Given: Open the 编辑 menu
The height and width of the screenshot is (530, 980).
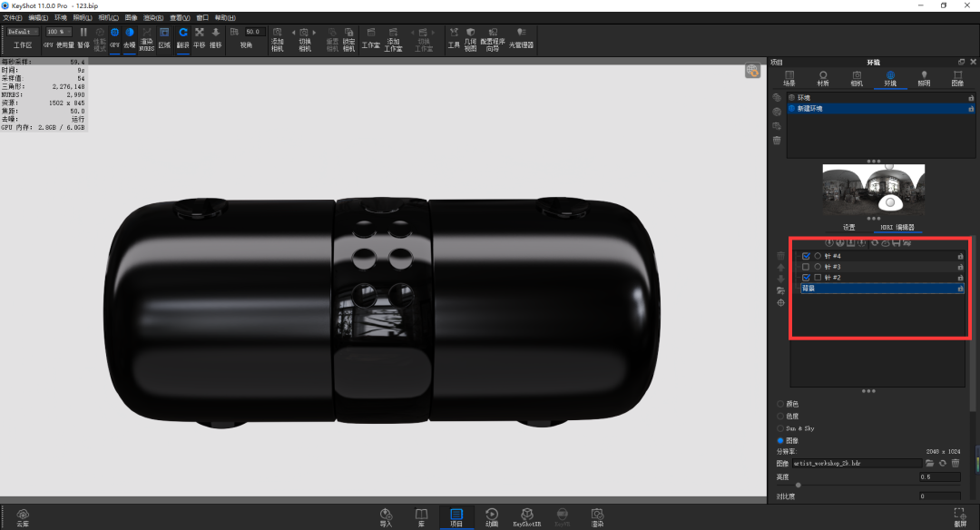Looking at the screenshot, I should [37, 18].
